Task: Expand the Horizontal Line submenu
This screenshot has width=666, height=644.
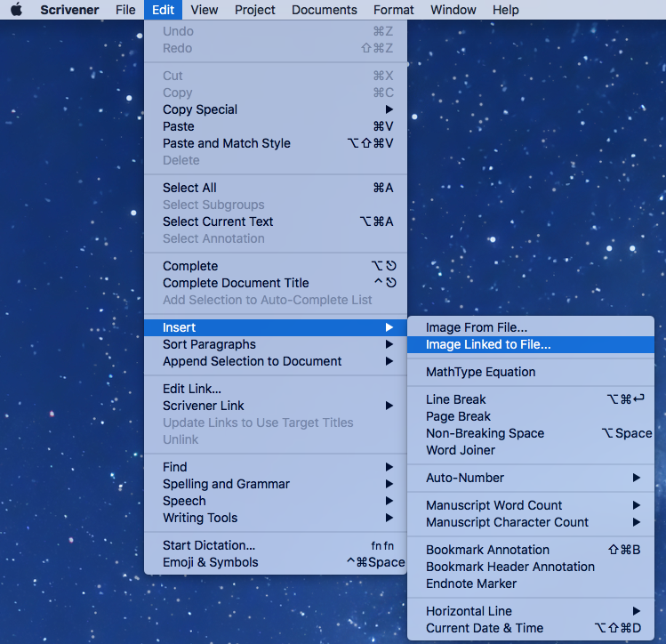Action: point(531,611)
